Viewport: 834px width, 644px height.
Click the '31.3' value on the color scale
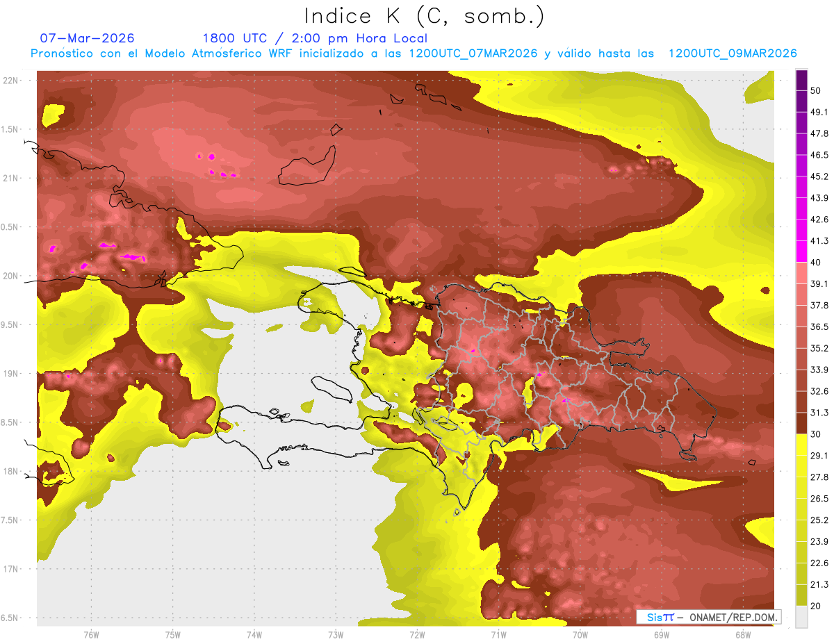tap(819, 413)
